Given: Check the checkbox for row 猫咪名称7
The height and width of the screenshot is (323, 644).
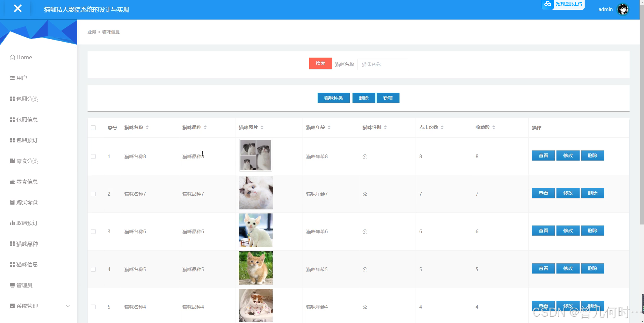Looking at the screenshot, I should click(93, 194).
